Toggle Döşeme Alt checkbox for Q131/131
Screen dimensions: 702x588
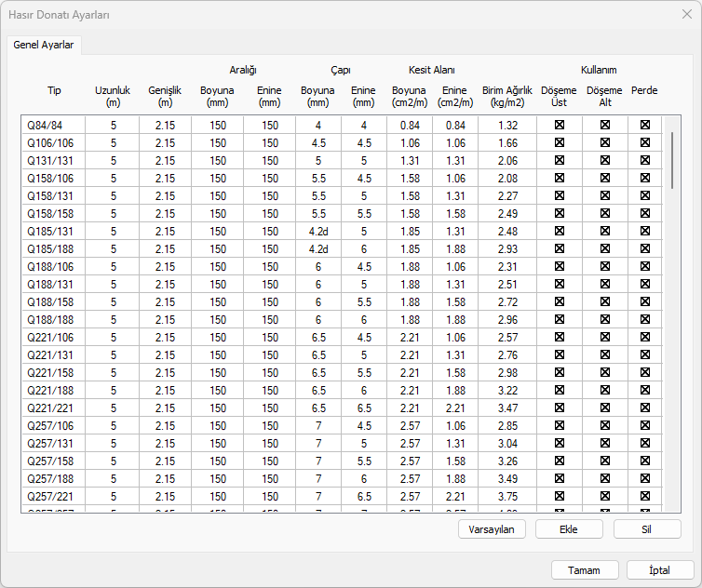tap(604, 160)
